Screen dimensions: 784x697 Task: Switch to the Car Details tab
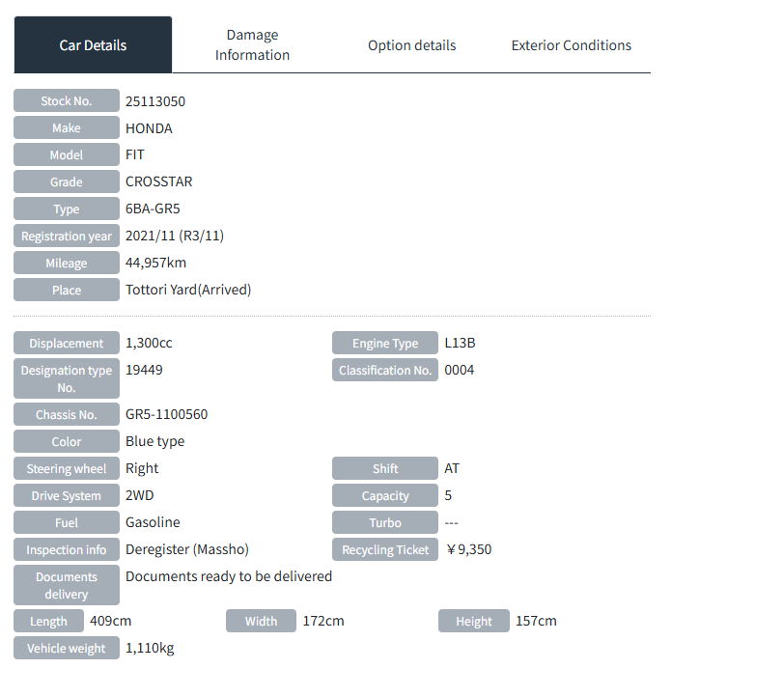pos(93,45)
